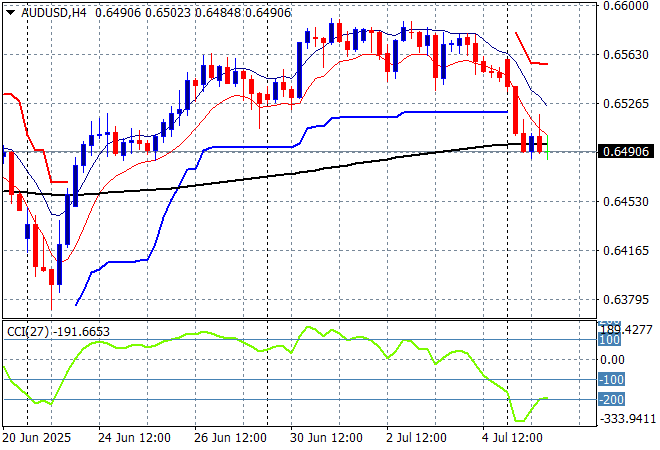Click the 20 Jun 2025 date label
Viewport: 660px width, 450px height.
click(37, 438)
